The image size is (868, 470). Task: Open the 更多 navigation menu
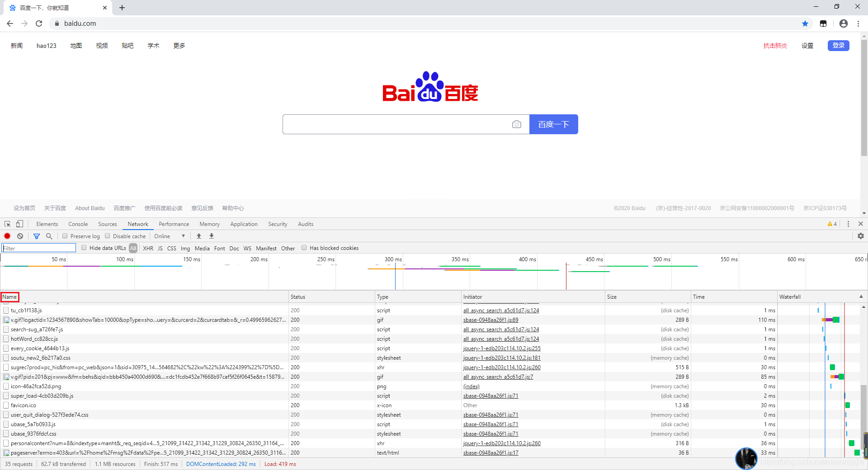click(x=179, y=46)
